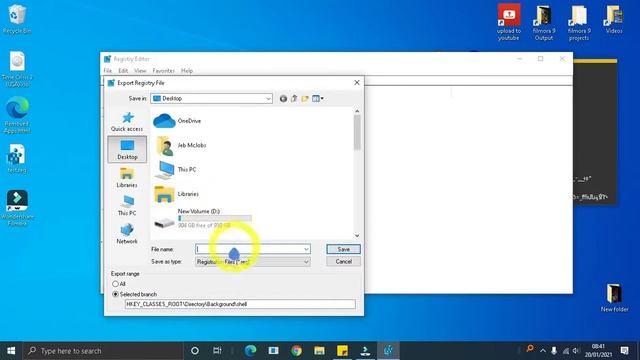640x360 pixels.
Task: Click the Create New Folder icon
Action: pyautogui.click(x=305, y=99)
